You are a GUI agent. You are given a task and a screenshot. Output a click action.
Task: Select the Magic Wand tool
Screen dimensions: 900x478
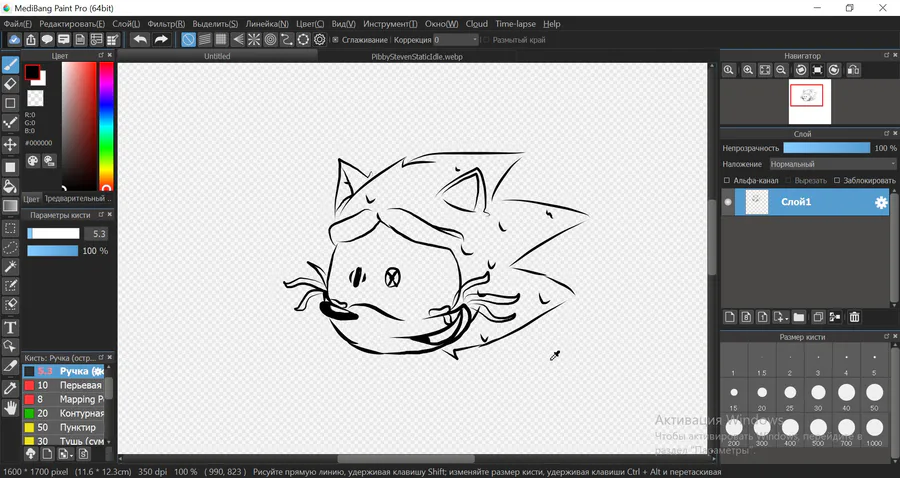10,266
